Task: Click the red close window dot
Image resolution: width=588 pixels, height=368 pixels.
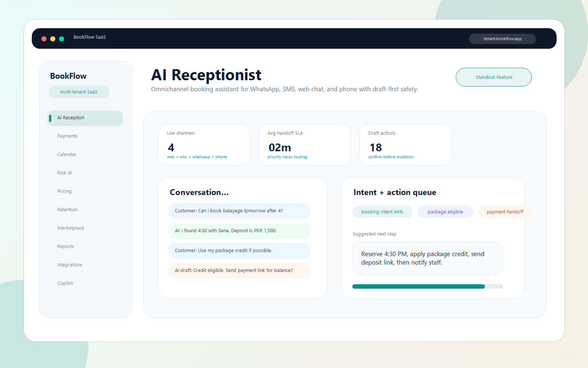Action: point(44,39)
